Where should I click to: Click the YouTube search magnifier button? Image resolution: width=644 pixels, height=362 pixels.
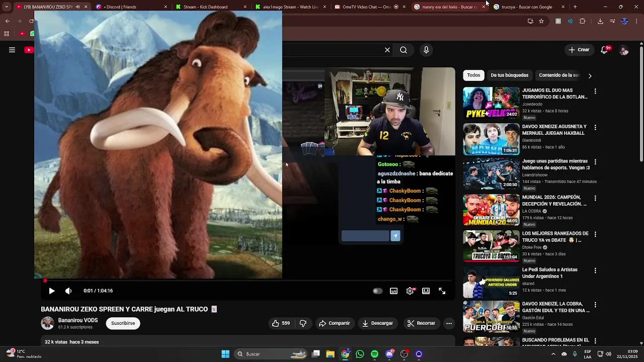coord(404,50)
